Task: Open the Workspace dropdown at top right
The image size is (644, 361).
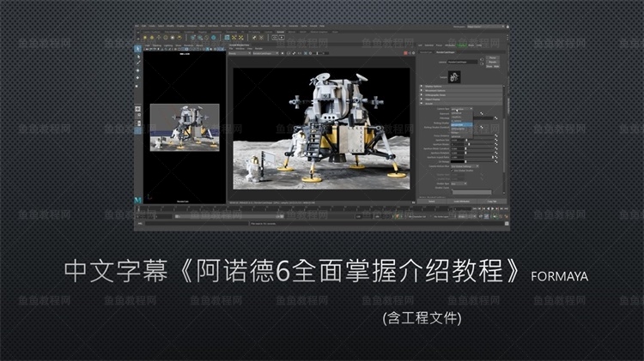Action: [486, 27]
